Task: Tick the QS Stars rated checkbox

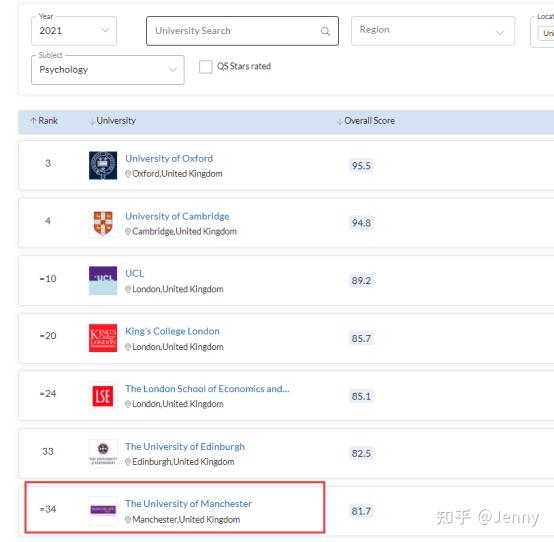Action: tap(206, 66)
